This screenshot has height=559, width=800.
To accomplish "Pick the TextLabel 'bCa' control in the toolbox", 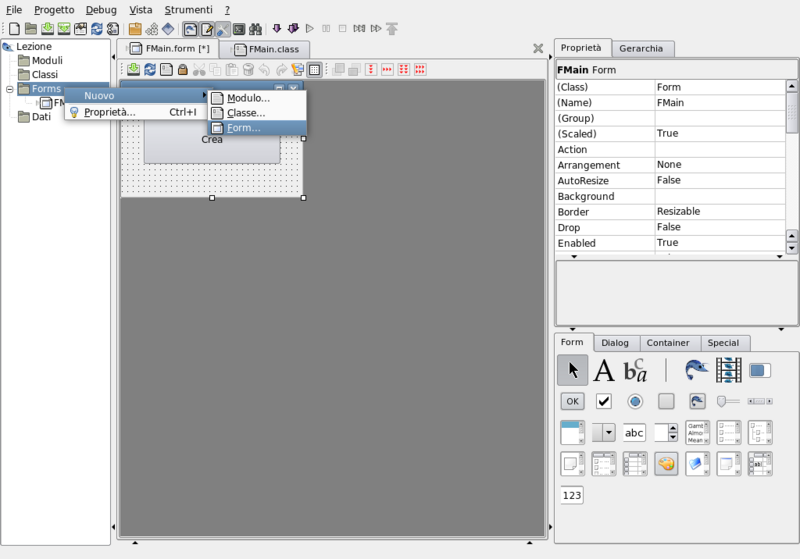I will coord(635,370).
